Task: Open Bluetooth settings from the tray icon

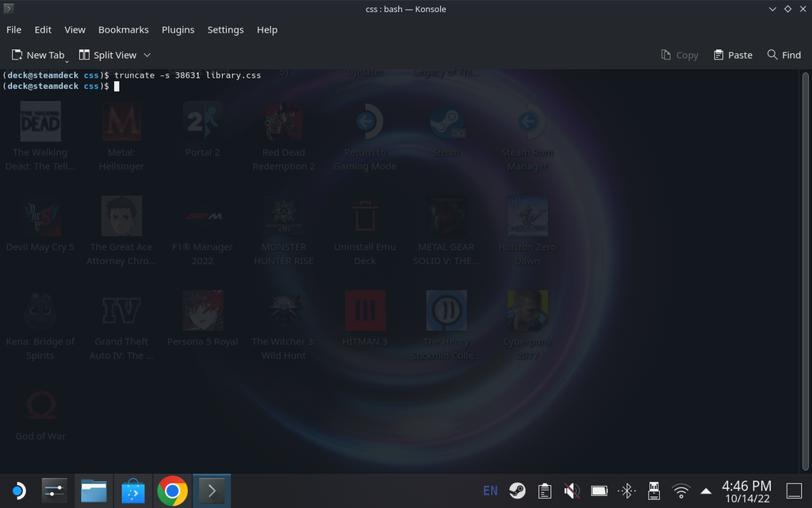Action: (x=626, y=491)
